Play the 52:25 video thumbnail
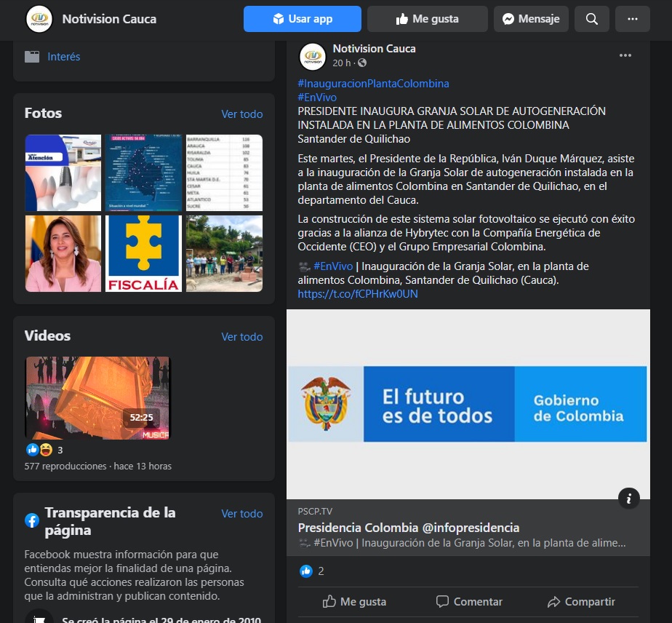The width and height of the screenshot is (672, 623). coord(97,398)
